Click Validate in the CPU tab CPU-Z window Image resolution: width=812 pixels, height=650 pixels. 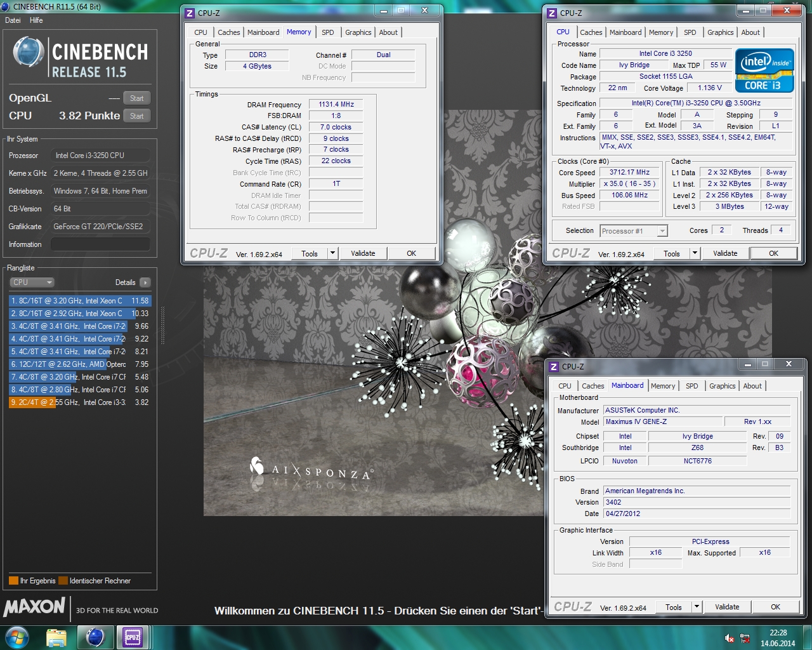click(x=725, y=253)
